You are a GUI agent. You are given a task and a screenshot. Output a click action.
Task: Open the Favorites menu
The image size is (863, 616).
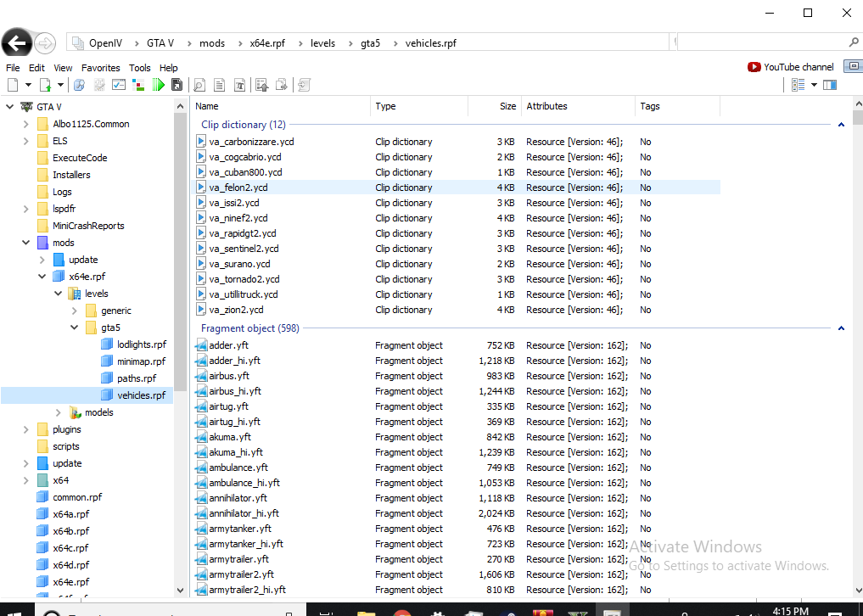(x=100, y=68)
